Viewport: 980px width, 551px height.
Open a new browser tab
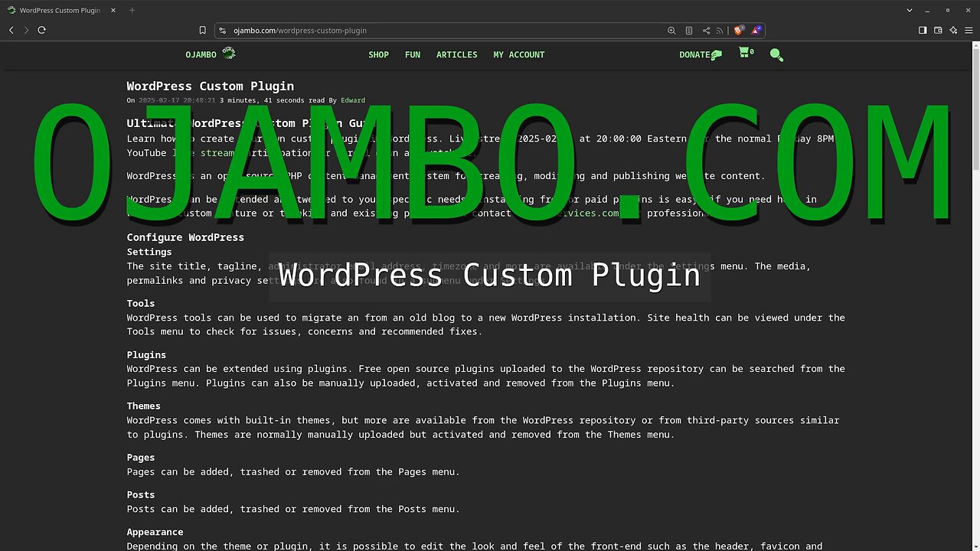(132, 11)
